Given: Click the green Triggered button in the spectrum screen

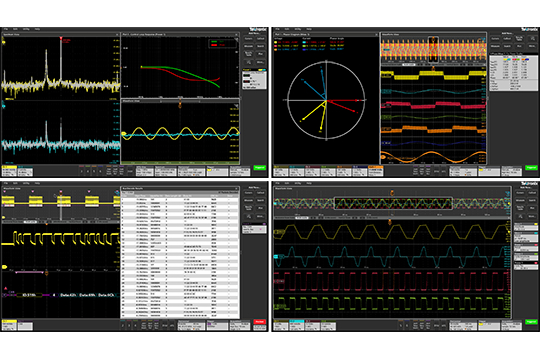Looking at the screenshot, I should [260, 168].
